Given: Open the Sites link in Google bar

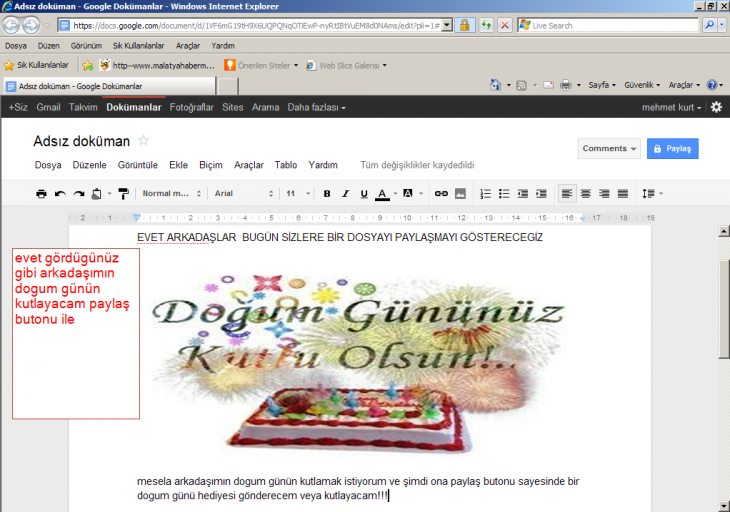Looking at the screenshot, I should (232, 108).
